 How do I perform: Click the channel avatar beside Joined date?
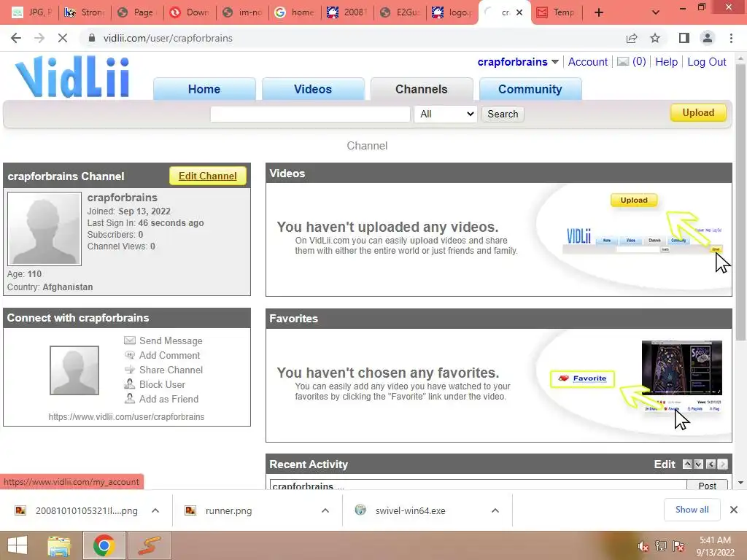44,228
